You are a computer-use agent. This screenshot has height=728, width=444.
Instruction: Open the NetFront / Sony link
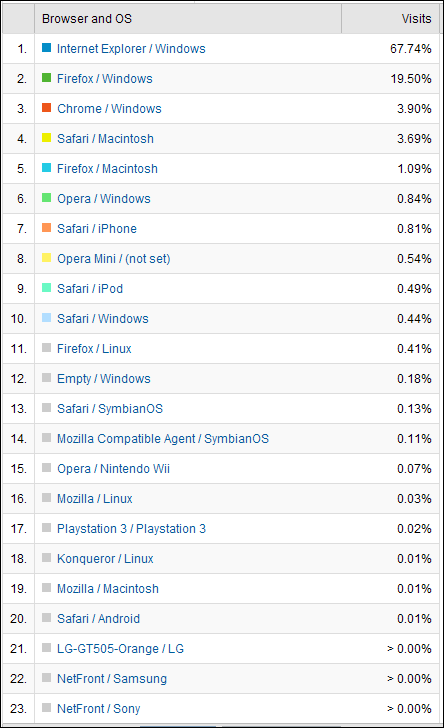(x=98, y=709)
